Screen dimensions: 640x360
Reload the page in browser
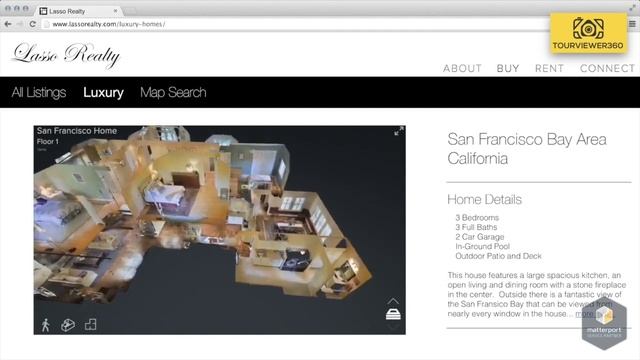[33, 24]
